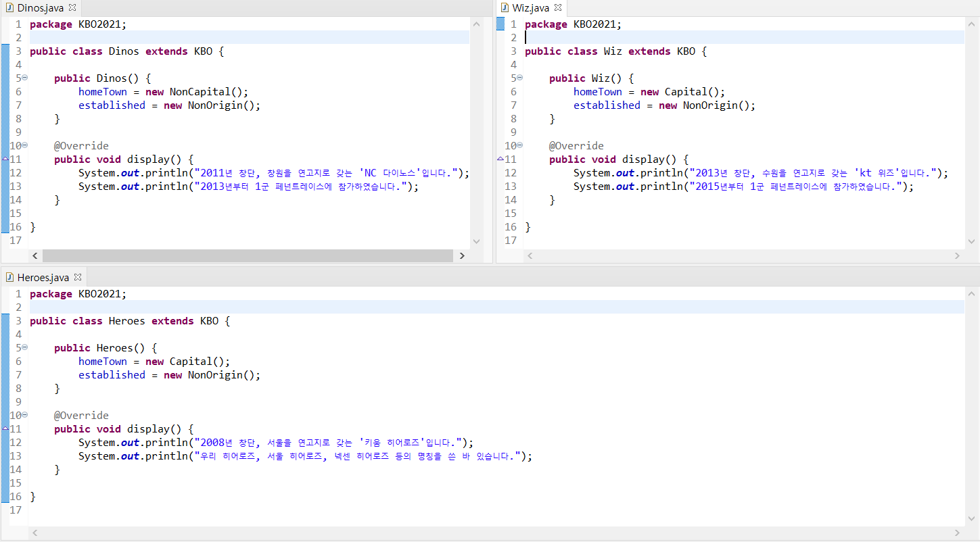Click the Java file icon on Heroes.java tab
Image resolution: width=980 pixels, height=542 pixels.
click(10, 278)
